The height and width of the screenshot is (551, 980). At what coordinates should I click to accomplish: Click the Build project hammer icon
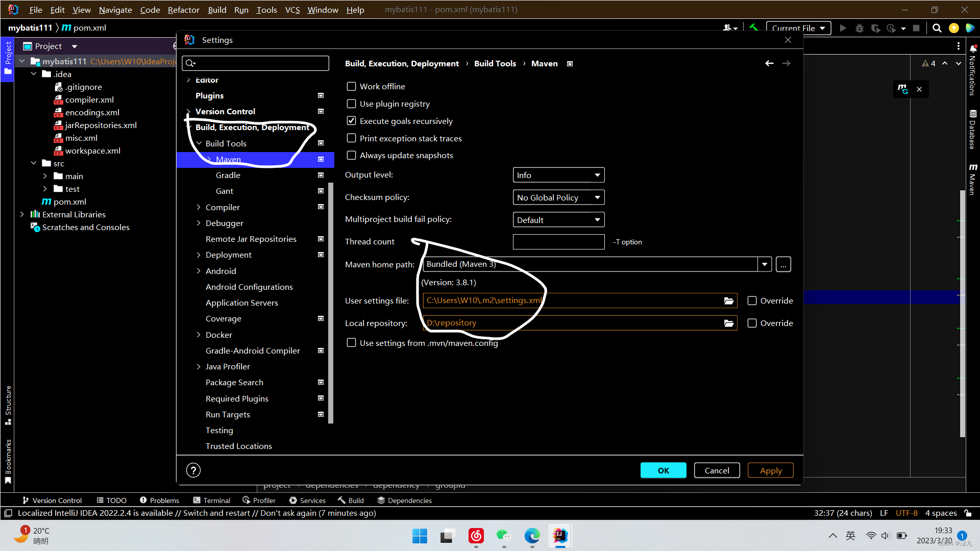coord(753,28)
